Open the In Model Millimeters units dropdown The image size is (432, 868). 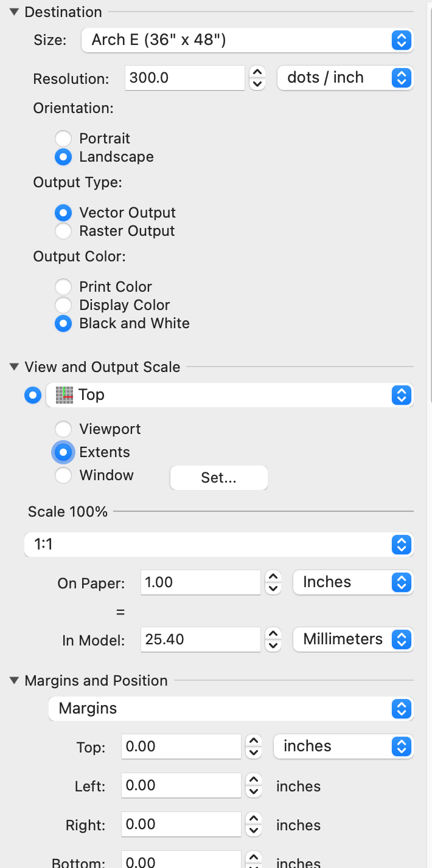point(353,639)
